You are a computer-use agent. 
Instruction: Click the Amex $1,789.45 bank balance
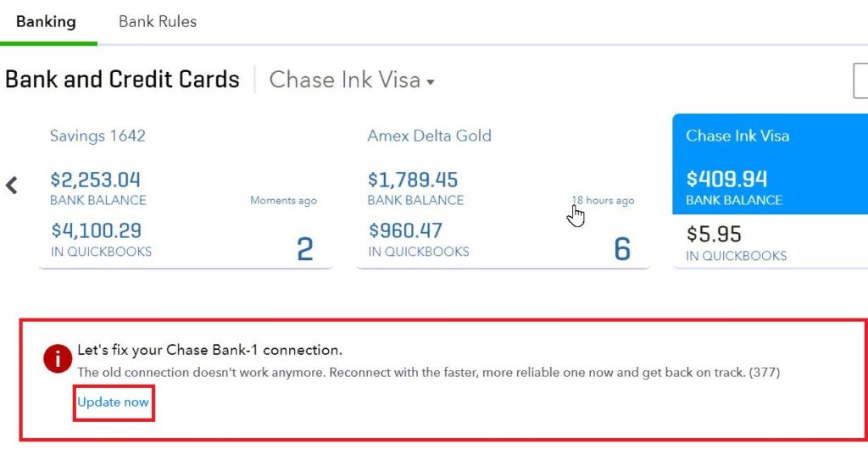point(413,180)
